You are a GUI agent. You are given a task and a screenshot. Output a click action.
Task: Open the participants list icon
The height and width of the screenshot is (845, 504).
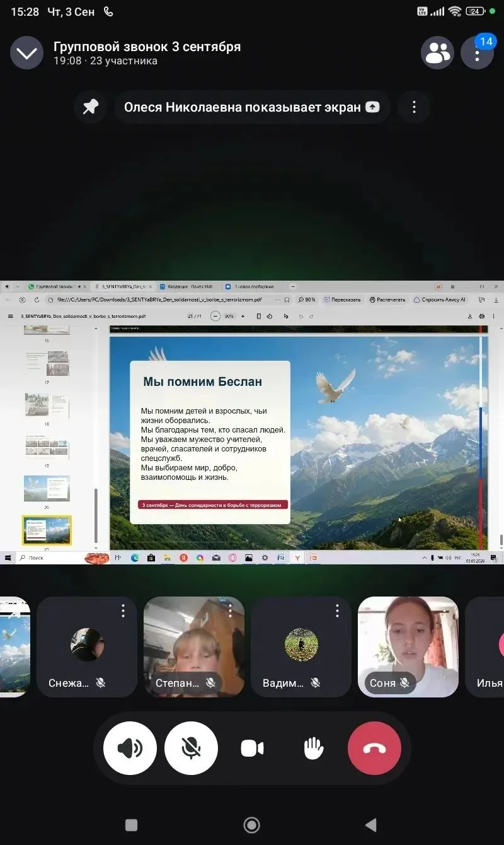coord(438,53)
